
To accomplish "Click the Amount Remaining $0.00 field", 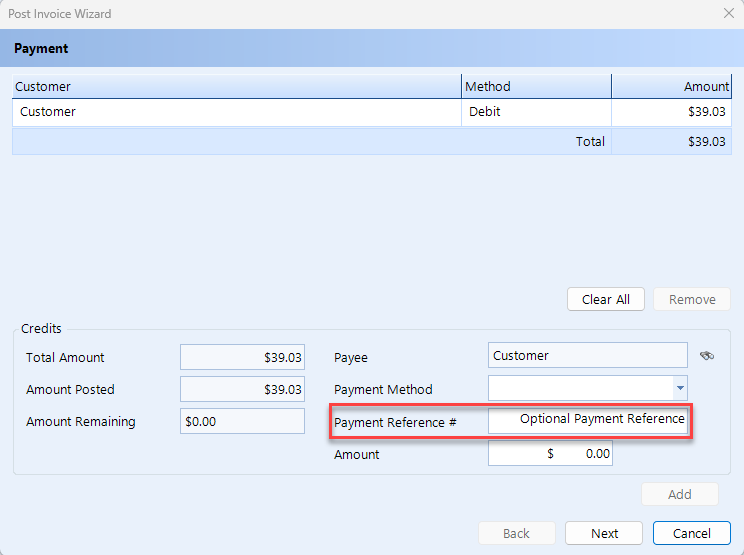I will (242, 421).
